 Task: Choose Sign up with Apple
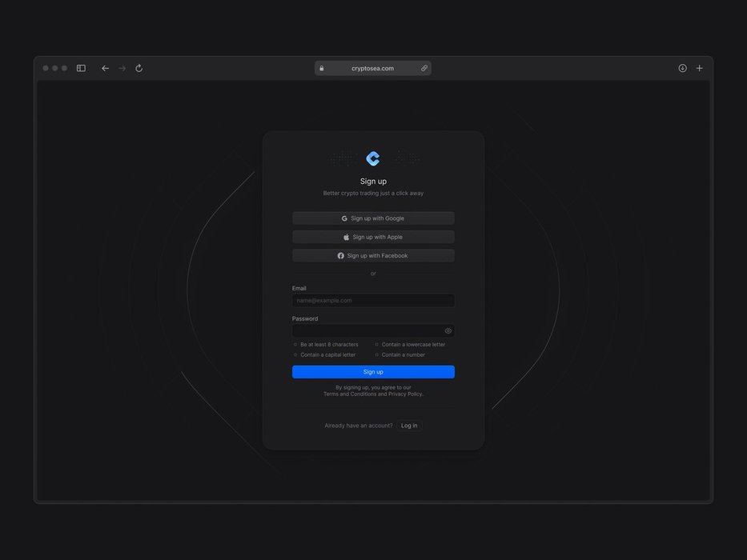373,237
